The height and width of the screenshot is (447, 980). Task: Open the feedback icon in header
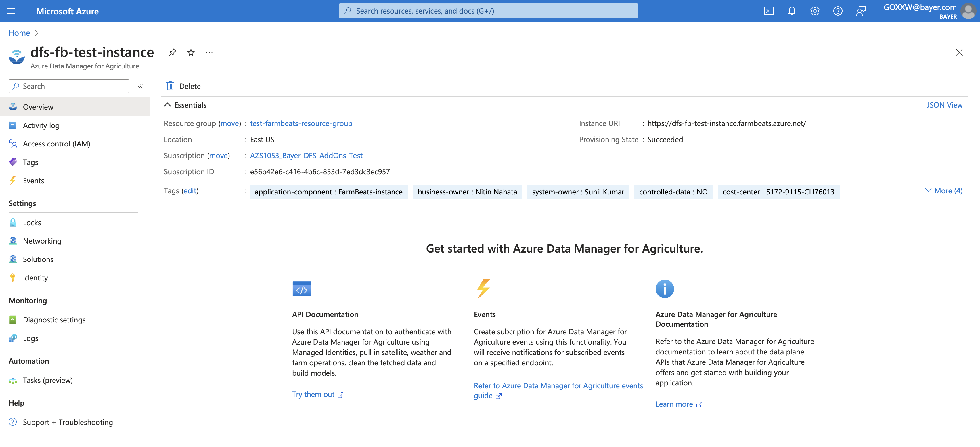click(861, 11)
